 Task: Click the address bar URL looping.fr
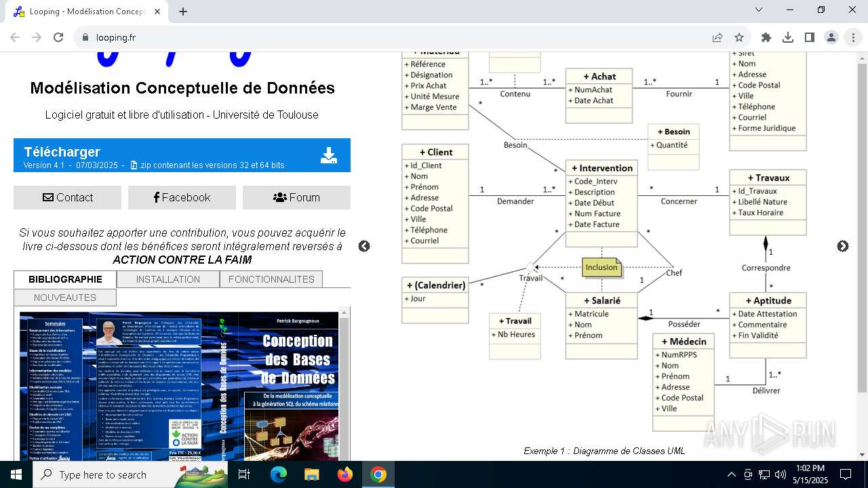pos(115,37)
